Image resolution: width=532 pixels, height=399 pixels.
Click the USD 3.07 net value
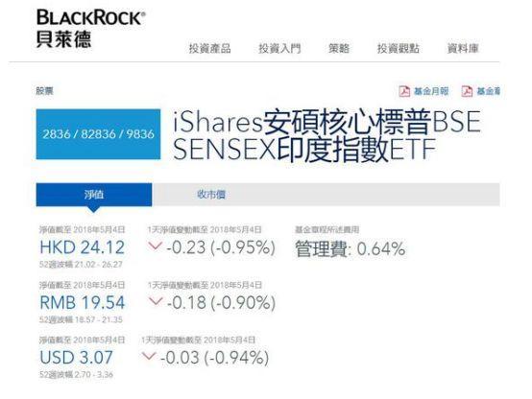pos(76,358)
